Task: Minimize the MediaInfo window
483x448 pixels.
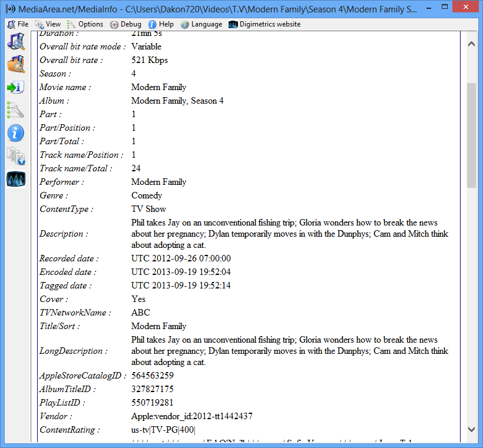Action: point(429,8)
